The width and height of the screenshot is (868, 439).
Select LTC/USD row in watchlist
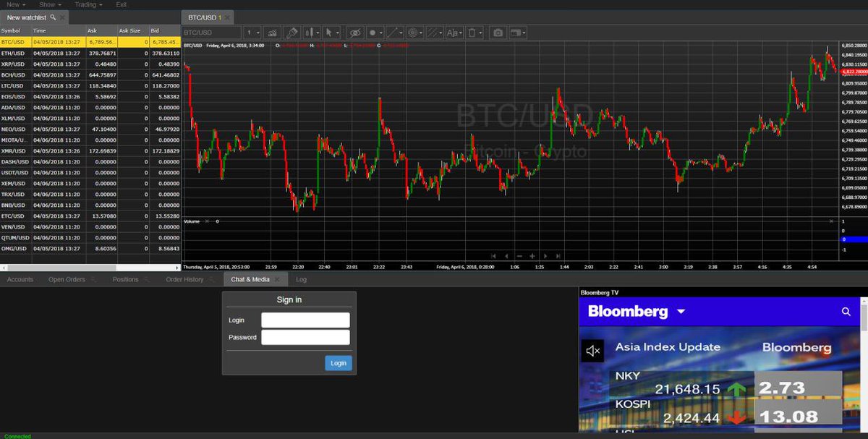coord(90,85)
